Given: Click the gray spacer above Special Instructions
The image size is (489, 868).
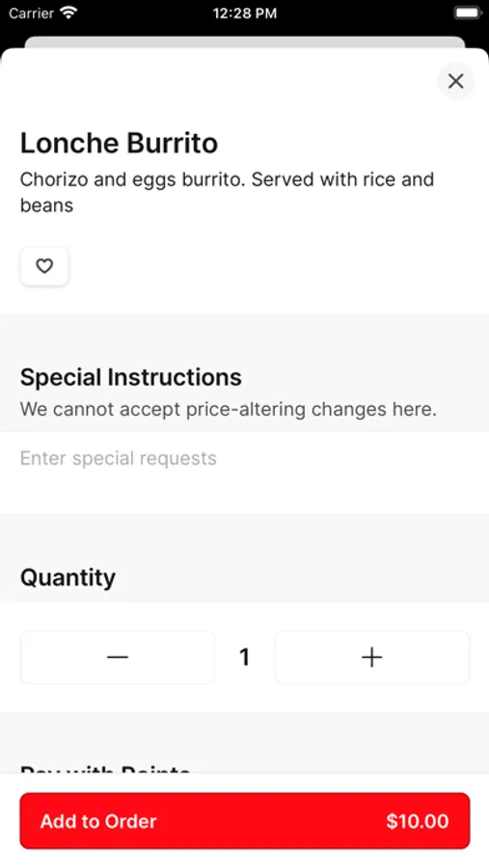Looking at the screenshot, I should coord(244,336).
